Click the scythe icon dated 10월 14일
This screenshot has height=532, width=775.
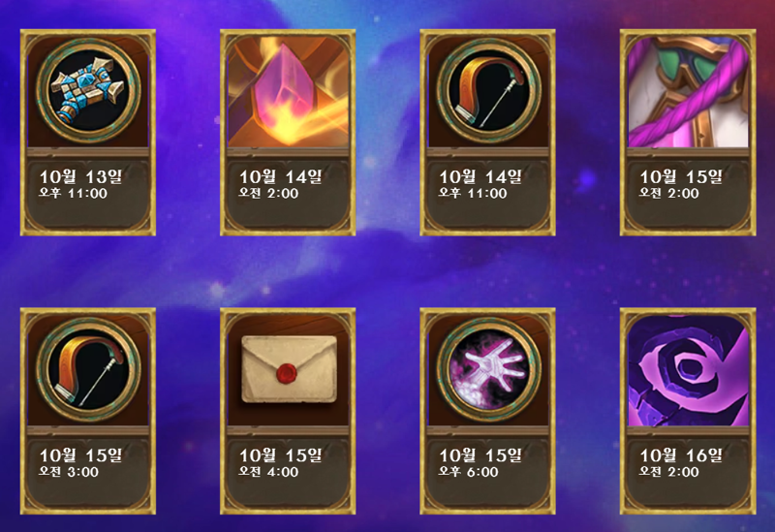pyautogui.click(x=488, y=91)
